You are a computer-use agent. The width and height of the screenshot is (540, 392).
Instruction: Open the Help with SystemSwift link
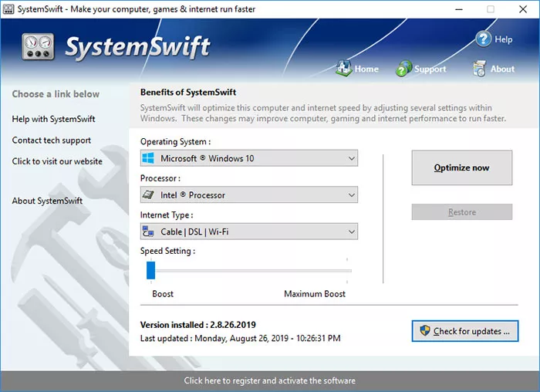53,119
